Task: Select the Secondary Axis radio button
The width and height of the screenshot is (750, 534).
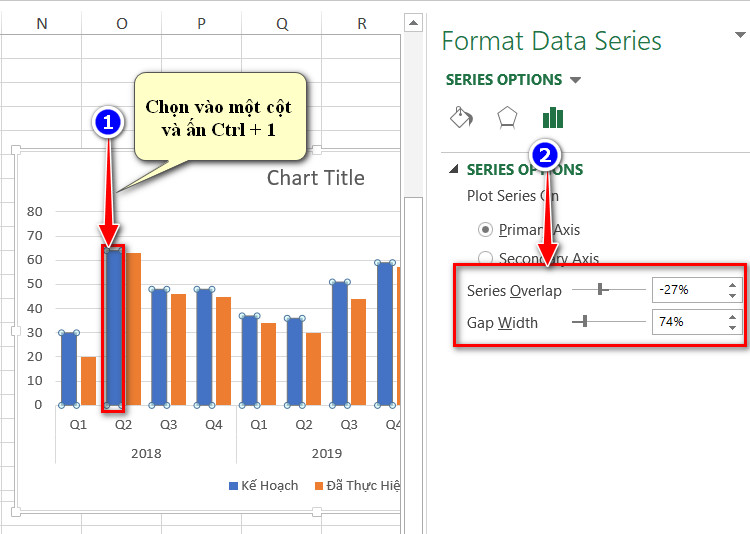Action: (485, 258)
